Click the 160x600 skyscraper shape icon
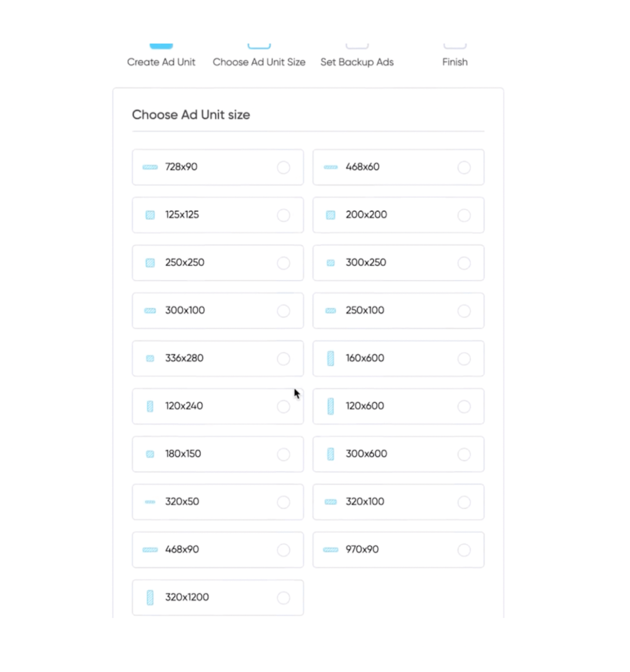Viewport: 630px width, 672px height. 330,359
